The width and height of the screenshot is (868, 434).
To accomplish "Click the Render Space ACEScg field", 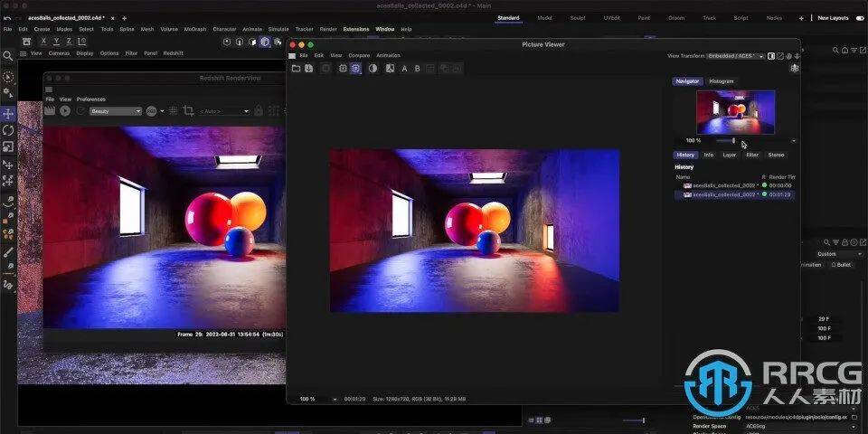I will [804, 427].
